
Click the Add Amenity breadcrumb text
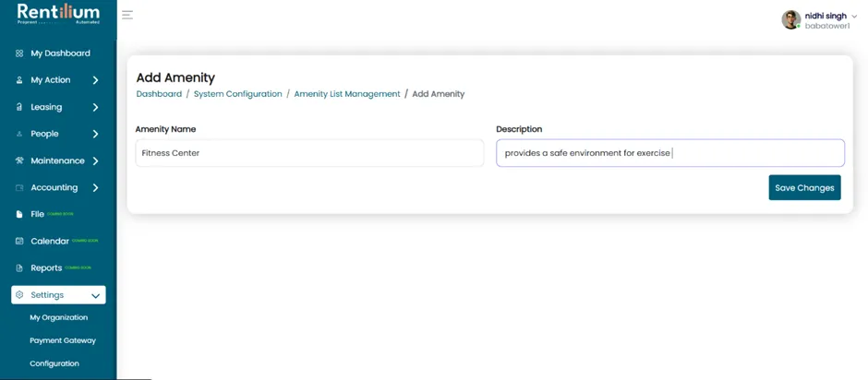(439, 94)
